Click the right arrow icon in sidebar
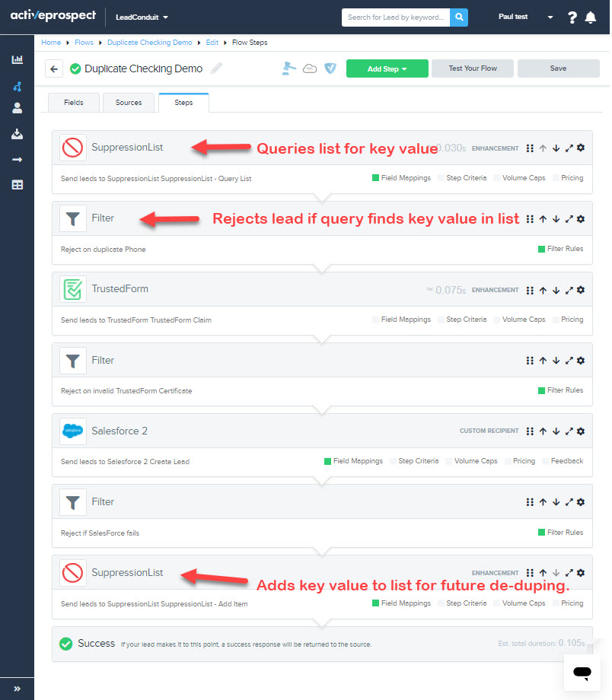612x700 pixels. pos(17,159)
